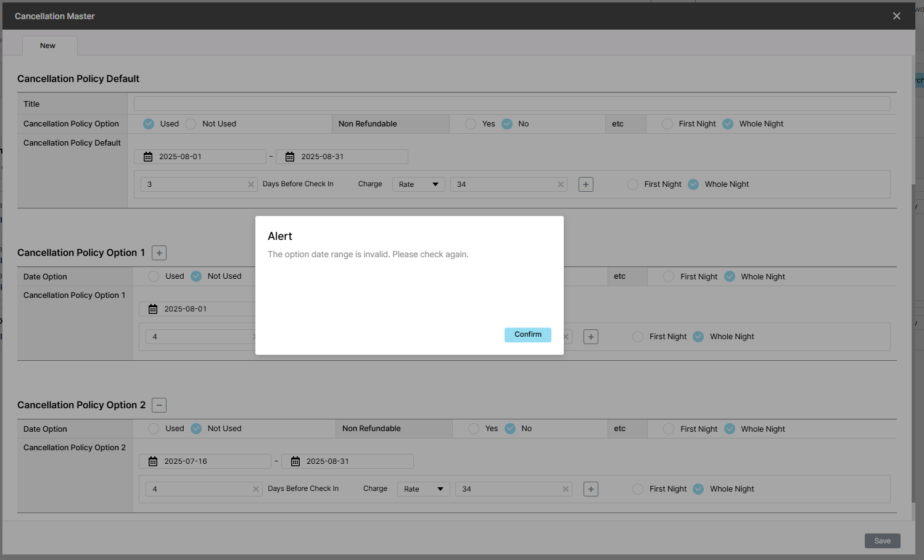Select Whole Night in default etc row
The image size is (924, 560).
click(x=728, y=124)
